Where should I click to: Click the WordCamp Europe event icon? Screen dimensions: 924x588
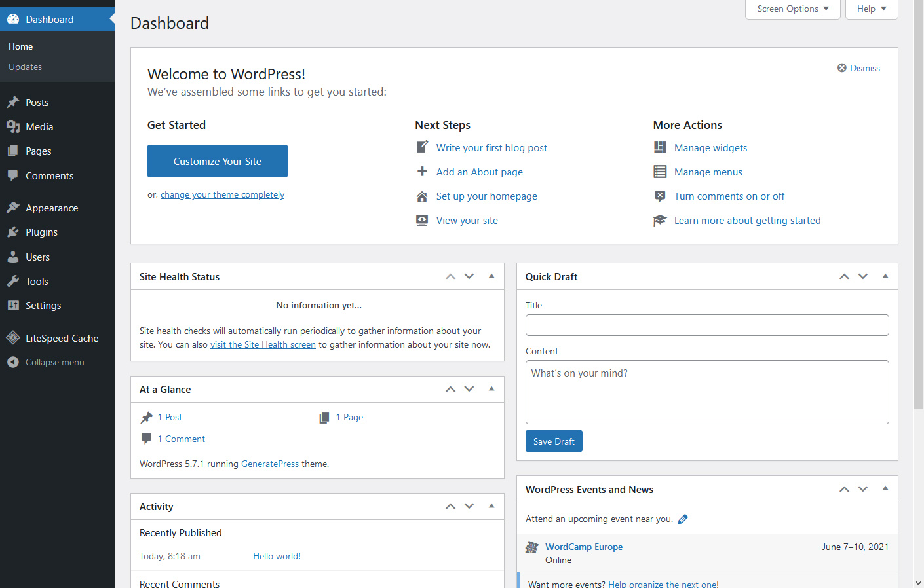(x=532, y=547)
